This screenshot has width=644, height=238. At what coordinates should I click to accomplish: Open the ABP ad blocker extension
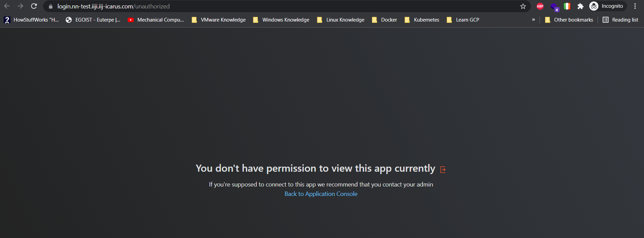tap(540, 6)
